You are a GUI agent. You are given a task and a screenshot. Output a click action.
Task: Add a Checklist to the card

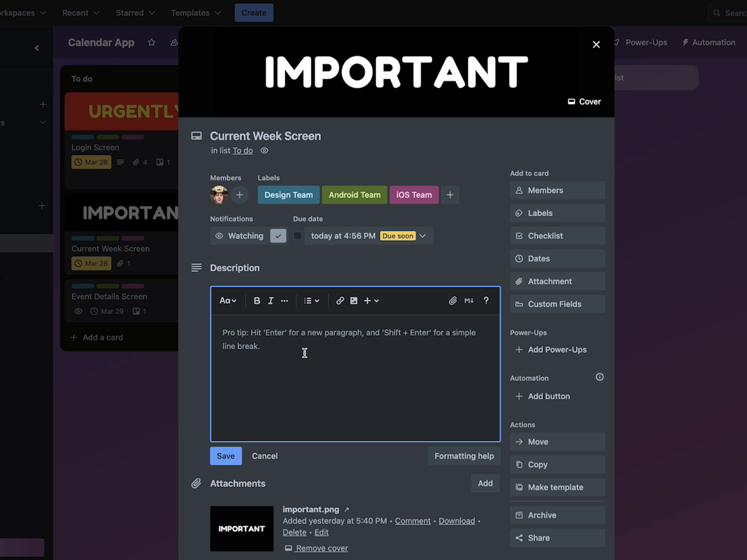coord(558,236)
